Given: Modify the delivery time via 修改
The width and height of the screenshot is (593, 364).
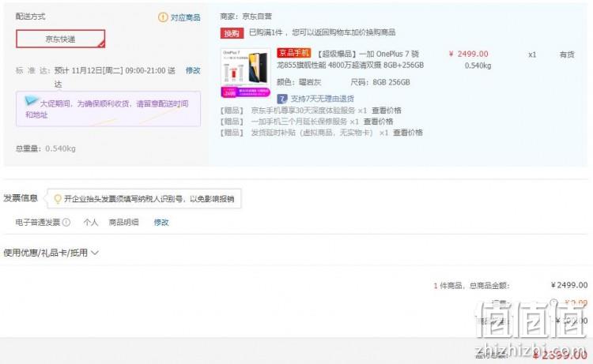Looking at the screenshot, I should [x=193, y=70].
